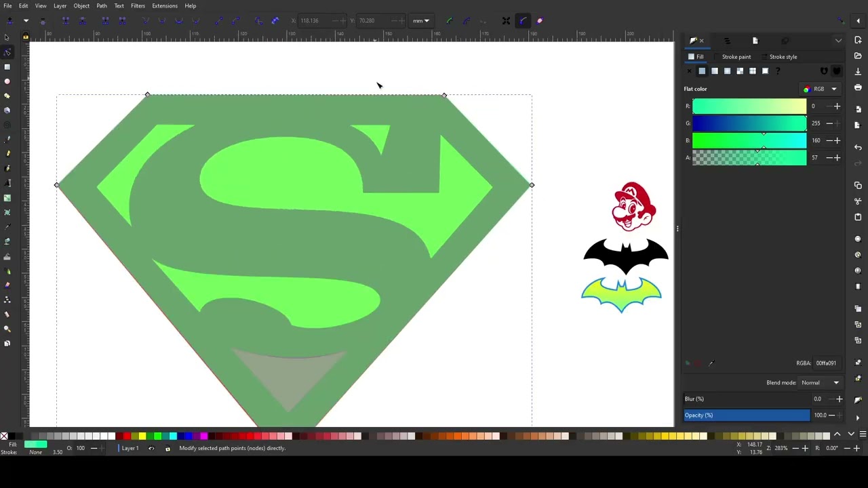Open the File menu

point(7,5)
